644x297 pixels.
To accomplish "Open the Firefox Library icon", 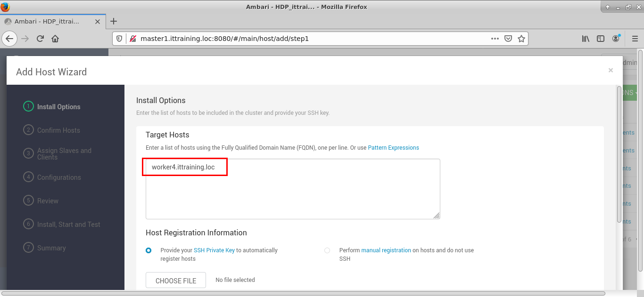I will (x=586, y=39).
